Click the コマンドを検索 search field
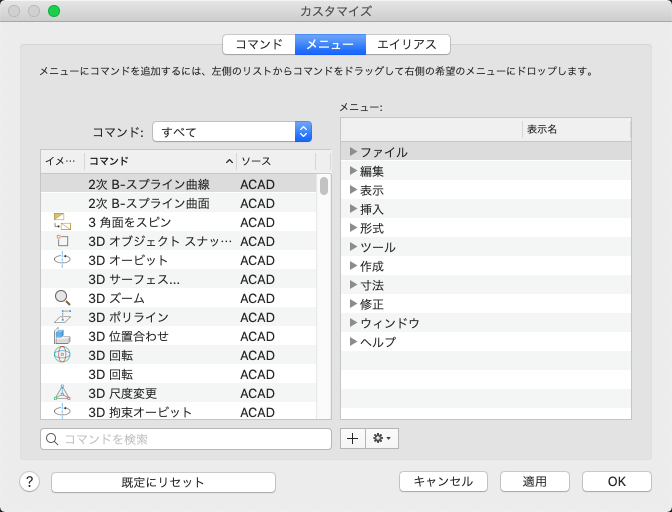672x512 pixels. coord(186,439)
